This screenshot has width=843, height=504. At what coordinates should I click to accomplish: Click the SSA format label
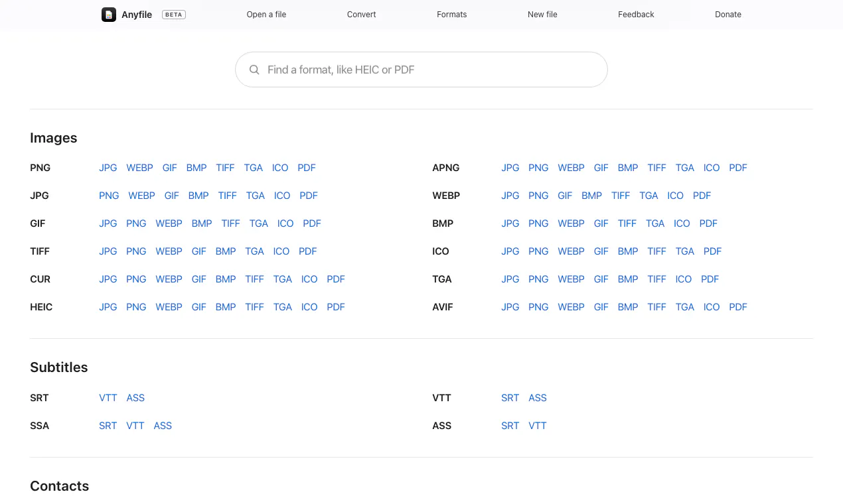point(40,426)
